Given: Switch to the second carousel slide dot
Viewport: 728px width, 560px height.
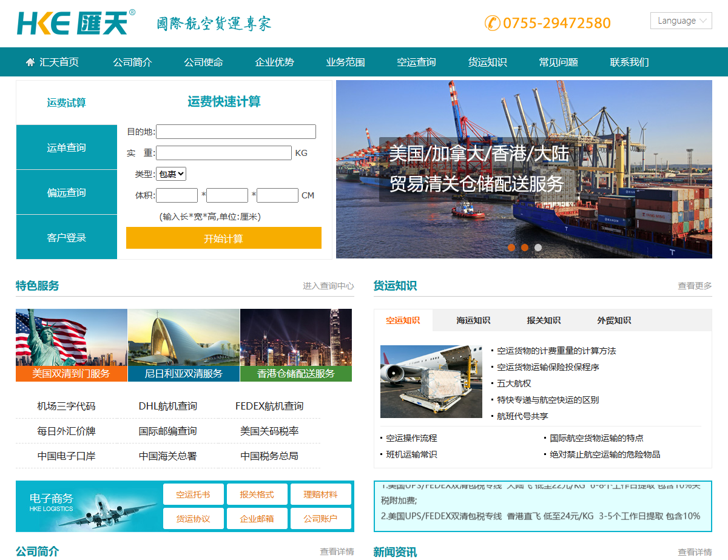Looking at the screenshot, I should (525, 248).
